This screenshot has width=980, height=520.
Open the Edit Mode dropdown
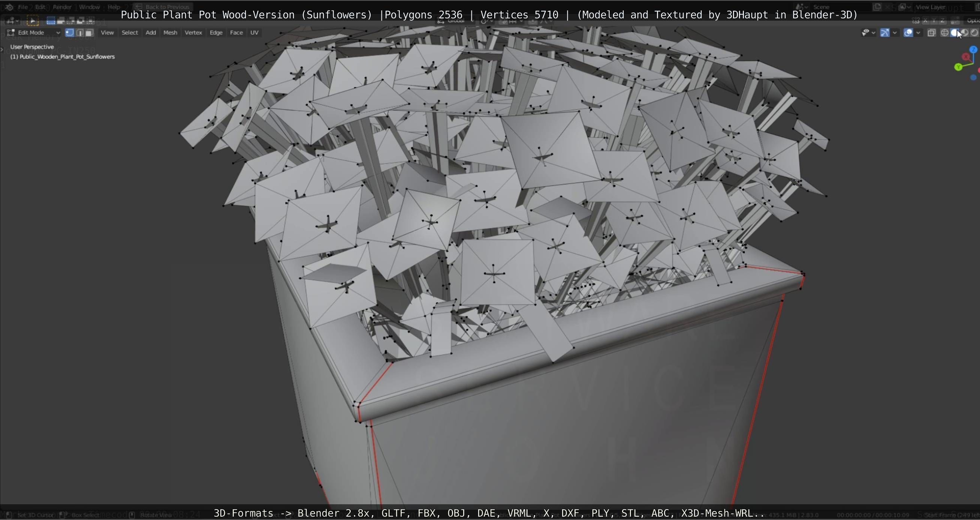(34, 33)
